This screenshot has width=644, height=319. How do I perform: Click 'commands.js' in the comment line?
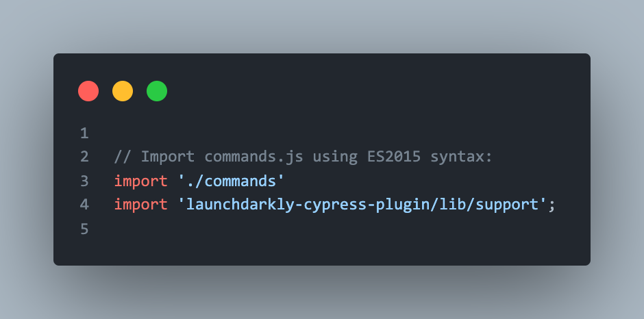[253, 157]
